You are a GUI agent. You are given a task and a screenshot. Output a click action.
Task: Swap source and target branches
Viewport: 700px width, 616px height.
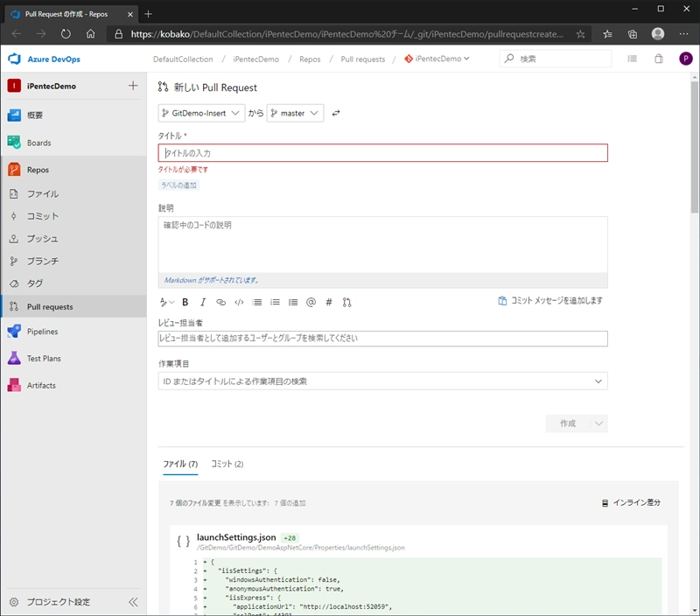pyautogui.click(x=336, y=114)
